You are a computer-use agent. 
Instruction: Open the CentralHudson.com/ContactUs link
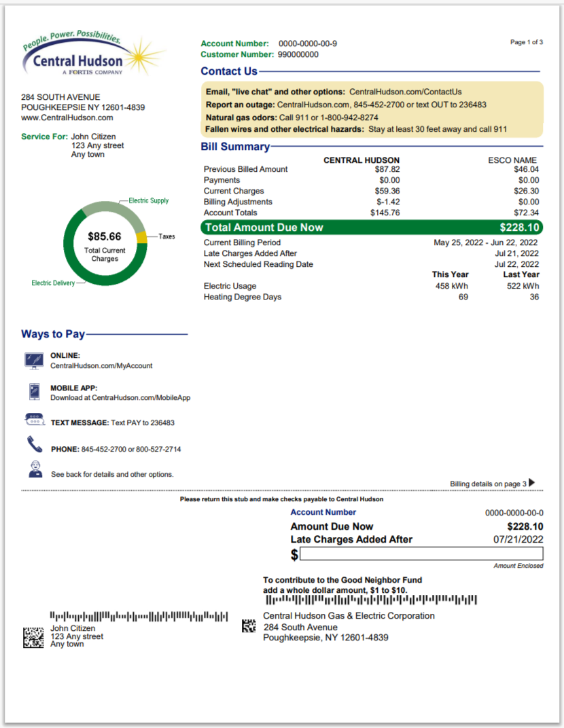405,92
